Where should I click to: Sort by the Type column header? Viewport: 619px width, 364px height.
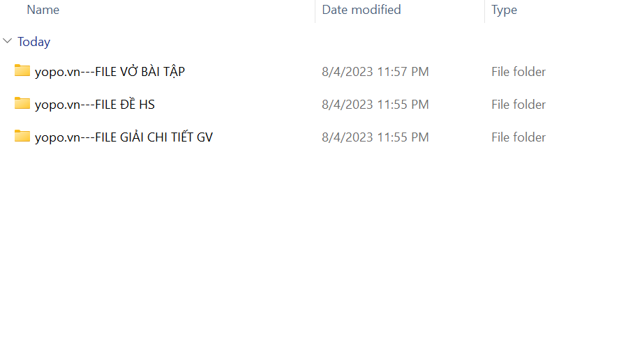click(504, 10)
